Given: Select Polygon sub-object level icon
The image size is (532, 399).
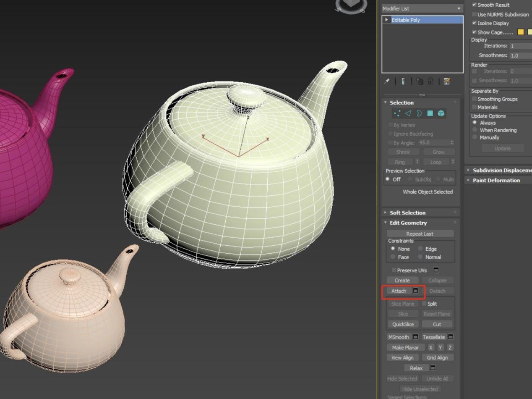Looking at the screenshot, I should click(x=430, y=113).
